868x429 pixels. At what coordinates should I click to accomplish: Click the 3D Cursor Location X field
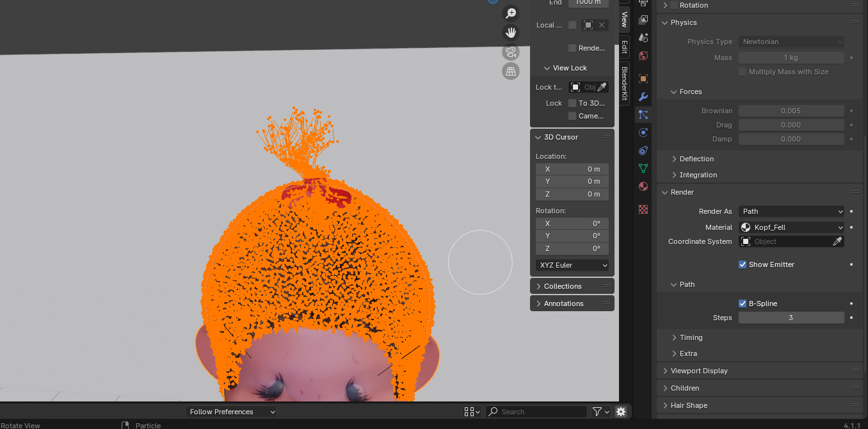pos(572,169)
